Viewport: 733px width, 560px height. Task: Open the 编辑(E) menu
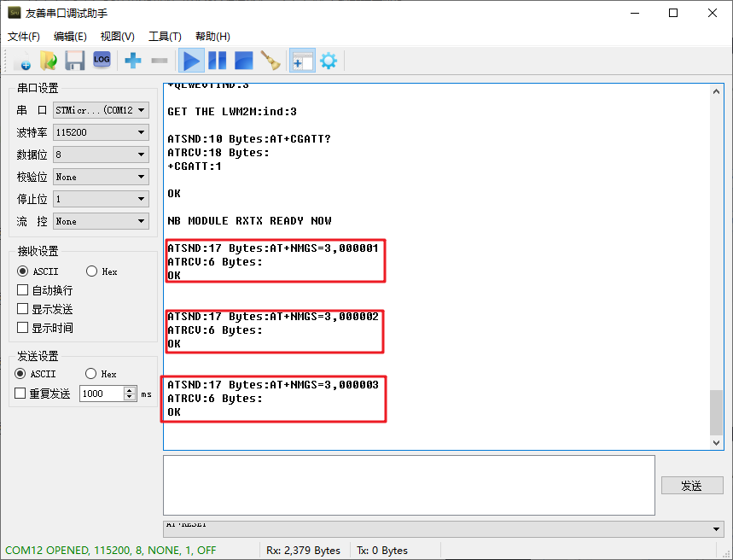pos(70,36)
